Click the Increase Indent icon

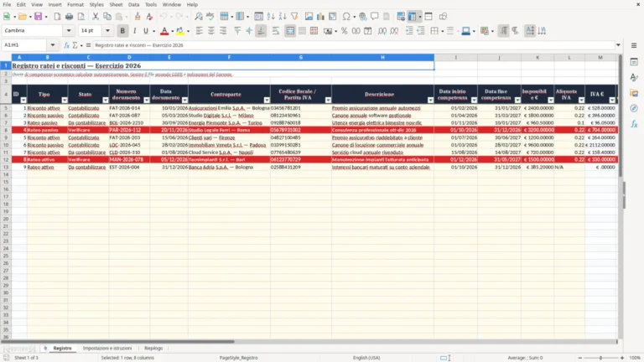coord(409,31)
